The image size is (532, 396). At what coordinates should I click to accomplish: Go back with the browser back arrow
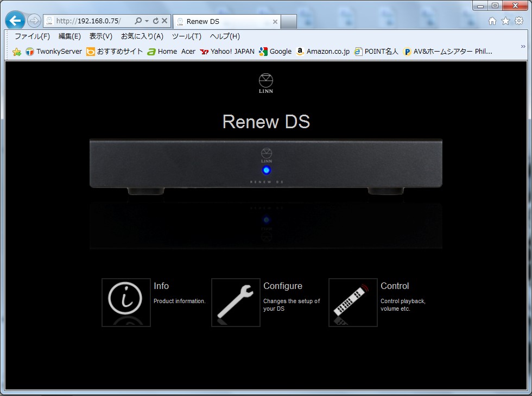15,21
